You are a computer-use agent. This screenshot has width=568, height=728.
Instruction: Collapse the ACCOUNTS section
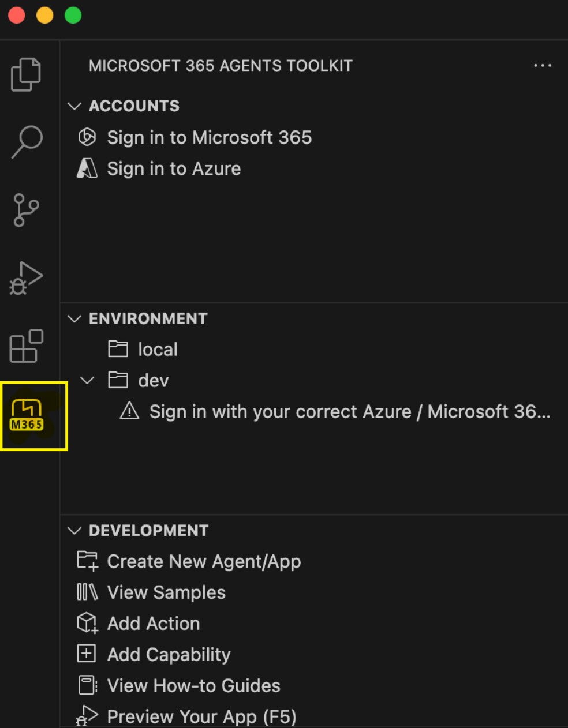74,106
